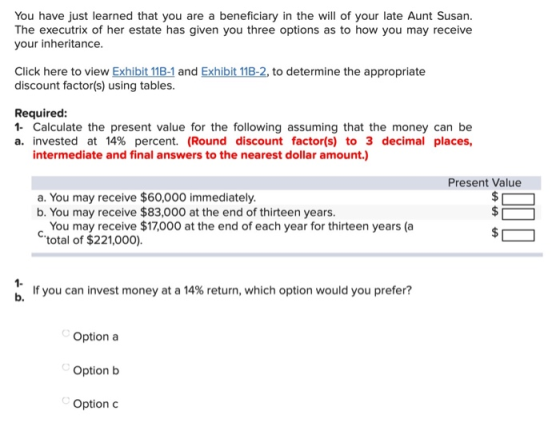Select the present value field for $17,000 annuity
The image size is (560, 423).
(518, 236)
